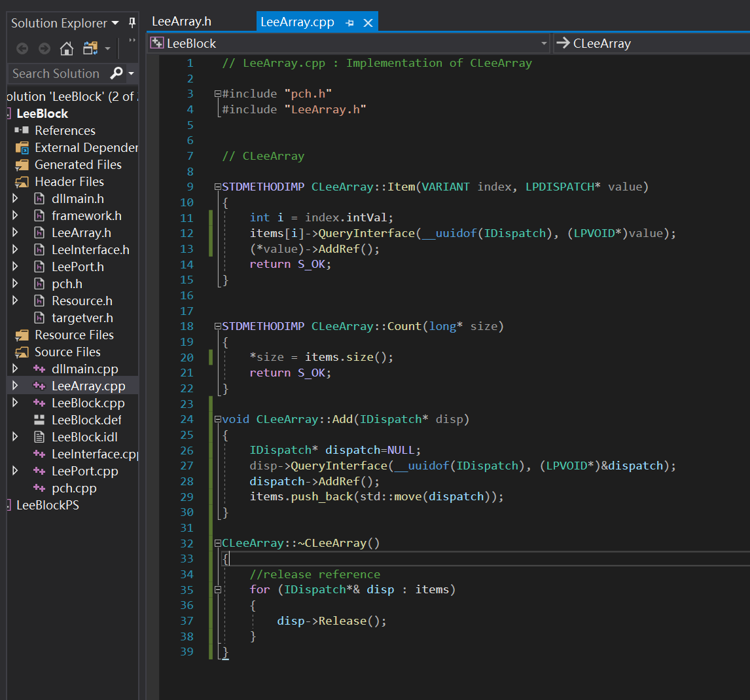The width and height of the screenshot is (750, 700).
Task: Click the QueryInterface call on line 27
Action: click(x=338, y=466)
